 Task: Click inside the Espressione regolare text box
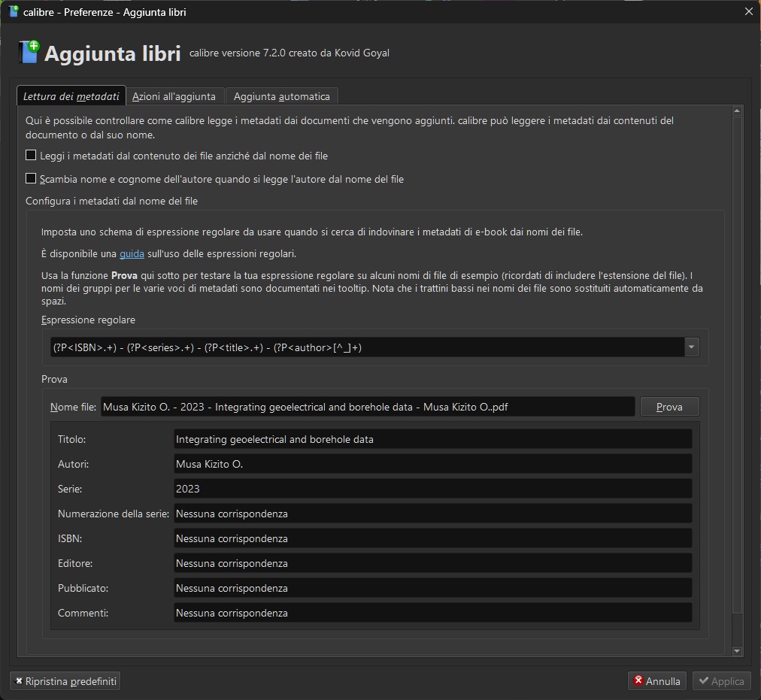[x=365, y=347]
